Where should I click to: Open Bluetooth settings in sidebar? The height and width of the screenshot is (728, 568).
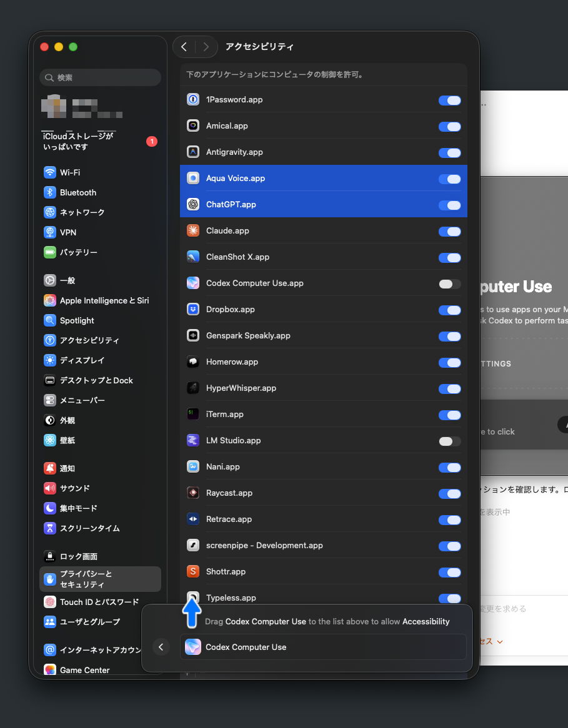click(77, 192)
